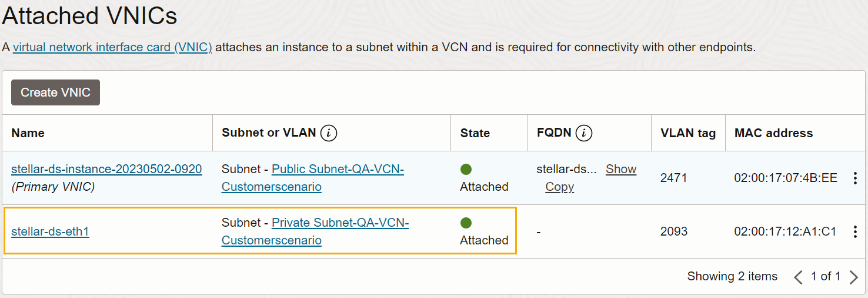Open the stellar-ds-eth1 VNIC link
The width and height of the screenshot is (868, 298).
[x=50, y=231]
